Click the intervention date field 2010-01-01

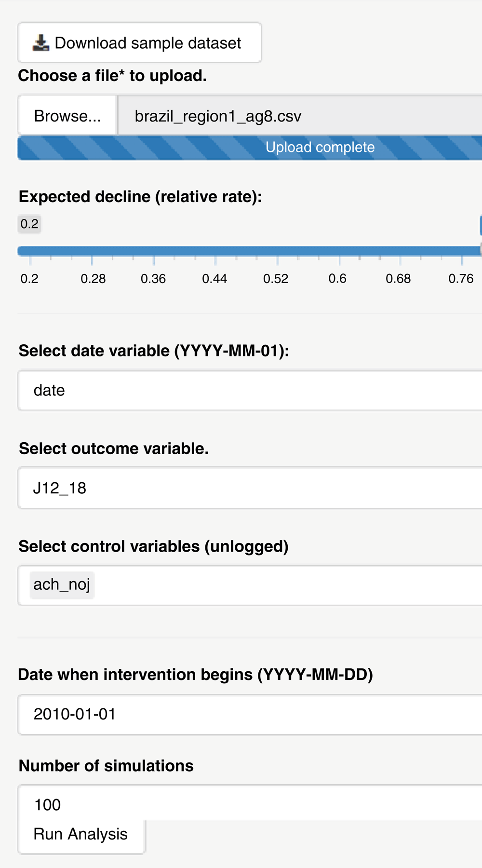[x=250, y=715]
